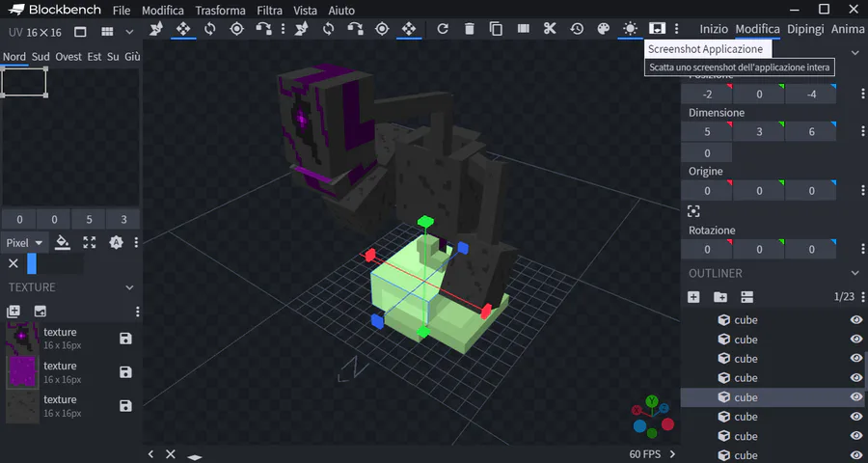Switch to the Nord face tab

pyautogui.click(x=14, y=57)
